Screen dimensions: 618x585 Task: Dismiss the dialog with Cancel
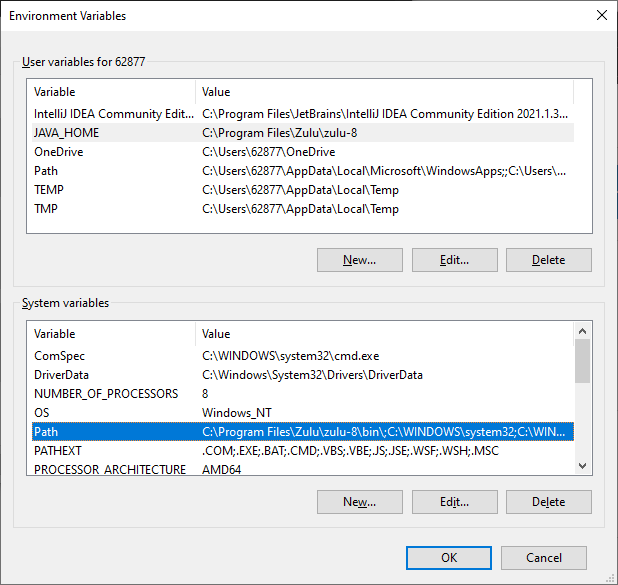(x=544, y=558)
